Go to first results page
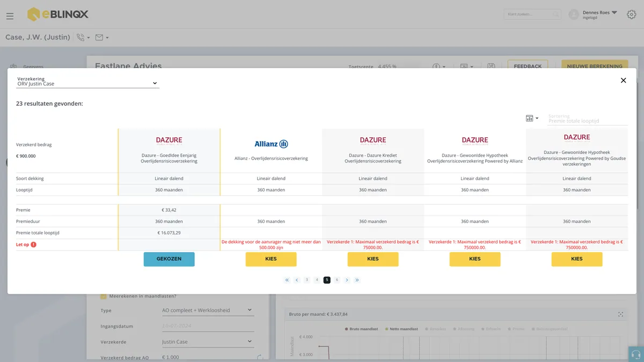The image size is (644, 362). [x=287, y=280]
